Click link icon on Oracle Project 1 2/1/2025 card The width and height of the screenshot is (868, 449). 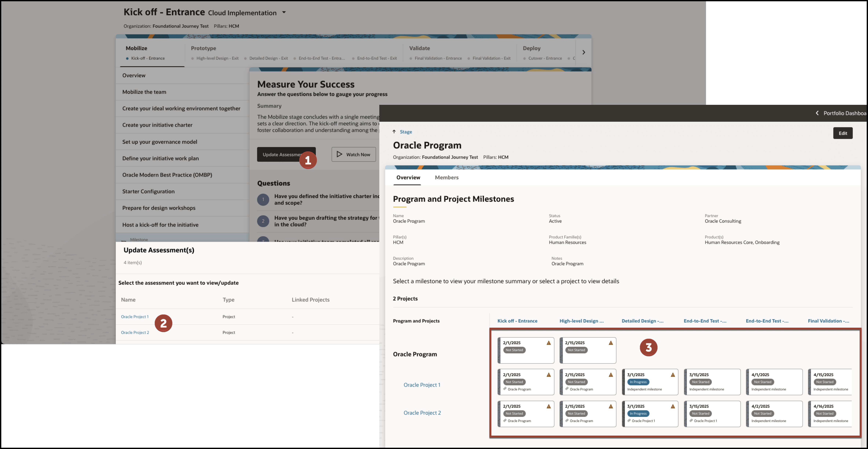point(505,389)
